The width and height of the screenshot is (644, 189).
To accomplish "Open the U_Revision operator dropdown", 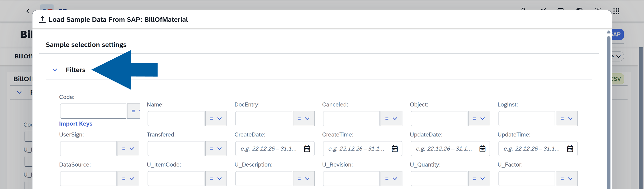I will (391, 179).
